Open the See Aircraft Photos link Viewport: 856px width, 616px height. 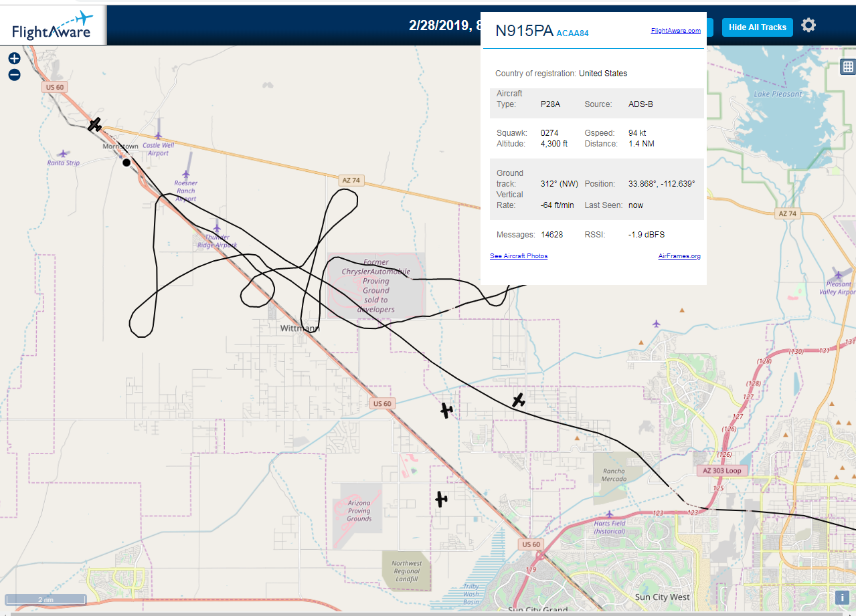(519, 256)
